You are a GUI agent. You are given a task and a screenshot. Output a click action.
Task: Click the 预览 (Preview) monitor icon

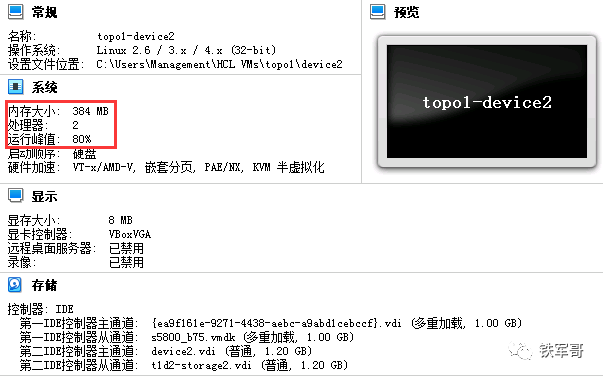pos(378,12)
